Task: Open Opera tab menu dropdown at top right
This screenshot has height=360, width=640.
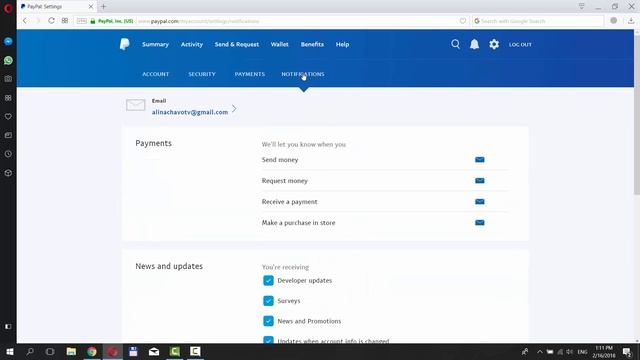Action: pos(581,7)
